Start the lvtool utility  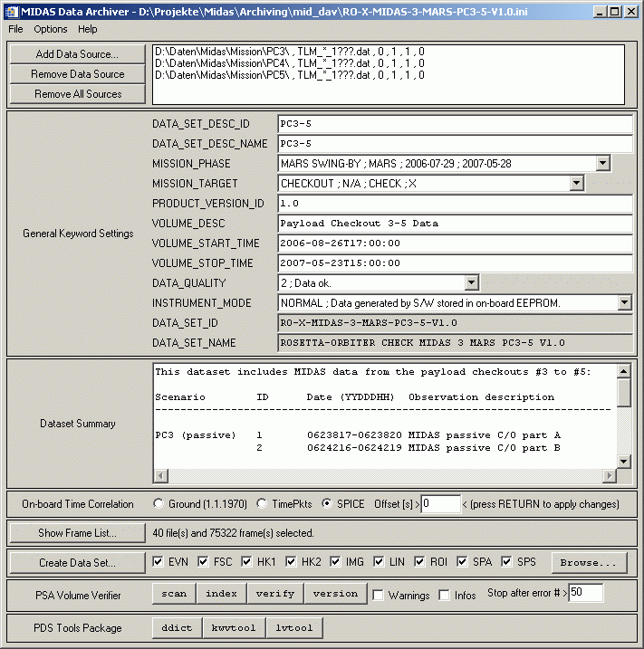pyautogui.click(x=293, y=627)
